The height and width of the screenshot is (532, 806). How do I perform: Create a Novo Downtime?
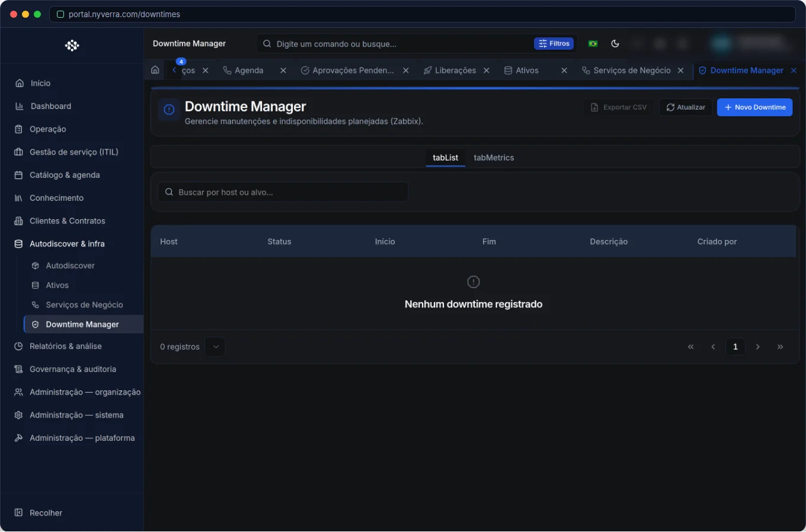[x=754, y=107]
